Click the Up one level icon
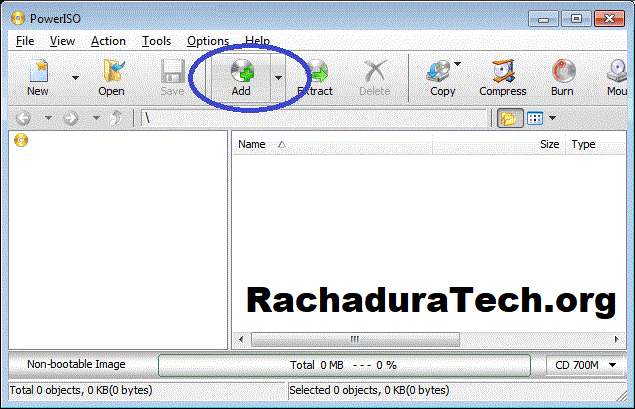Screen dimensions: 635x409 [x=117, y=118]
